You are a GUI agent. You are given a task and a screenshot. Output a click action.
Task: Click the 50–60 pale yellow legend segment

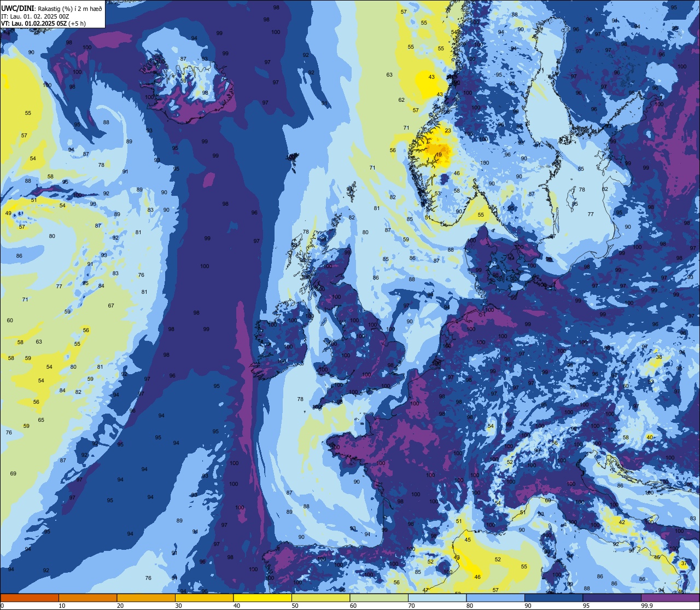pyautogui.click(x=320, y=597)
